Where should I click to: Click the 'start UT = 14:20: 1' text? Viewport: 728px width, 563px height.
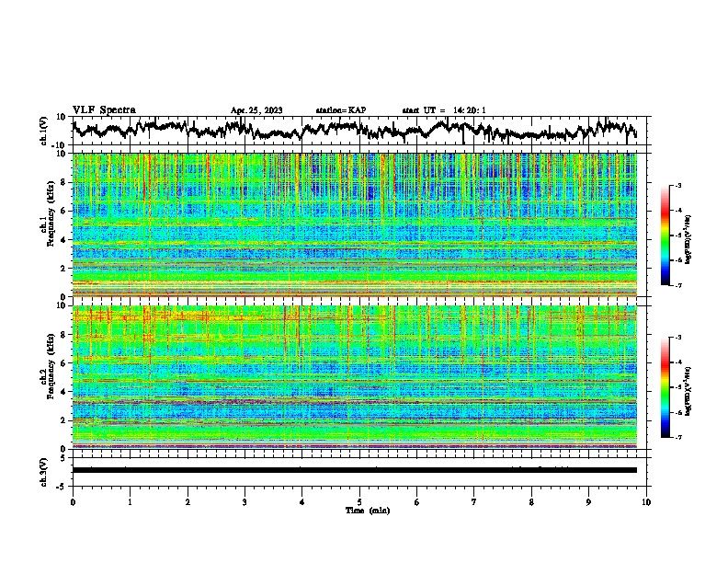[444, 110]
